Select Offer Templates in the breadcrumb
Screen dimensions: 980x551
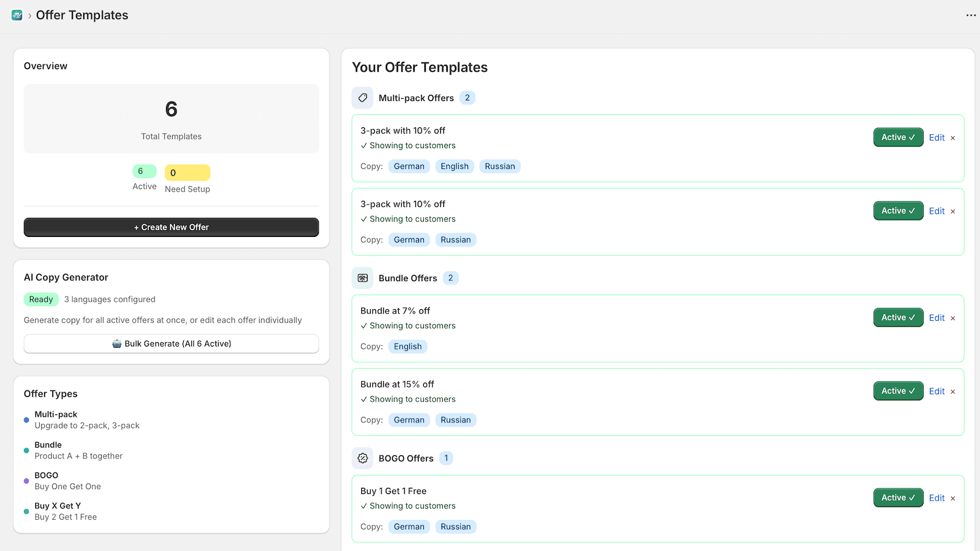[81, 15]
